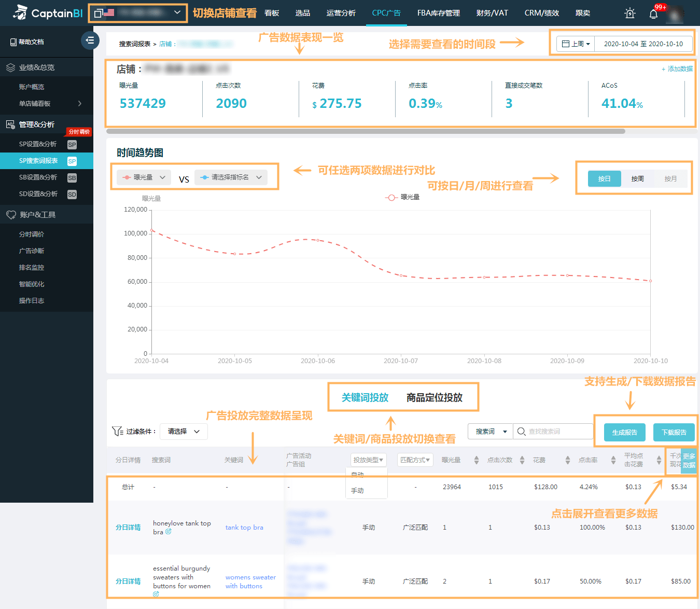Click the 下载报告 button
The image size is (700, 609).
tap(674, 432)
